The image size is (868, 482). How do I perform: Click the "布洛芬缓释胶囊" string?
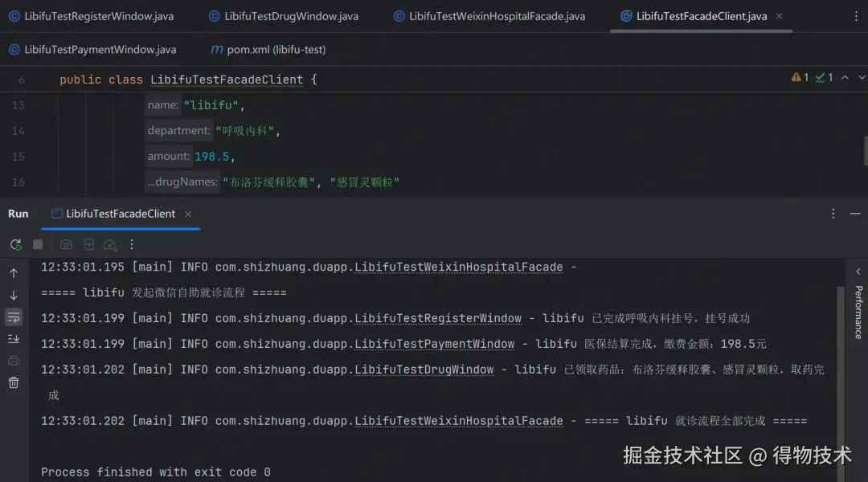point(269,182)
